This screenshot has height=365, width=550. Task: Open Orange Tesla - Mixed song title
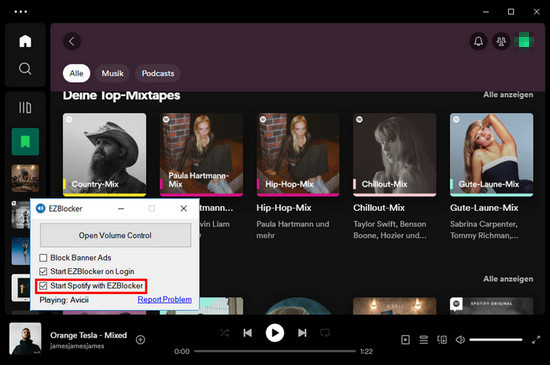pyautogui.click(x=88, y=335)
